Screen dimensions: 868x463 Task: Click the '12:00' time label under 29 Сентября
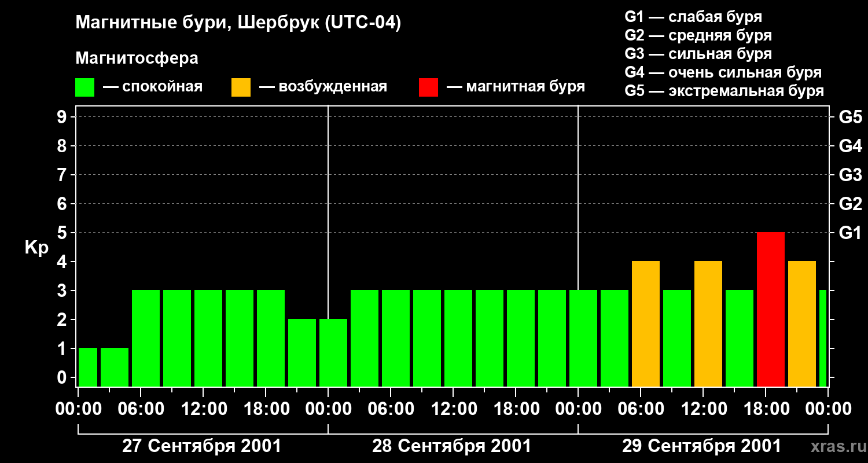pyautogui.click(x=703, y=409)
